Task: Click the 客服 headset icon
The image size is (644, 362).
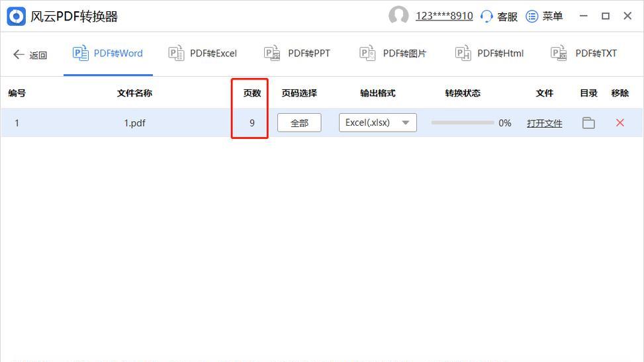Action: point(486,17)
